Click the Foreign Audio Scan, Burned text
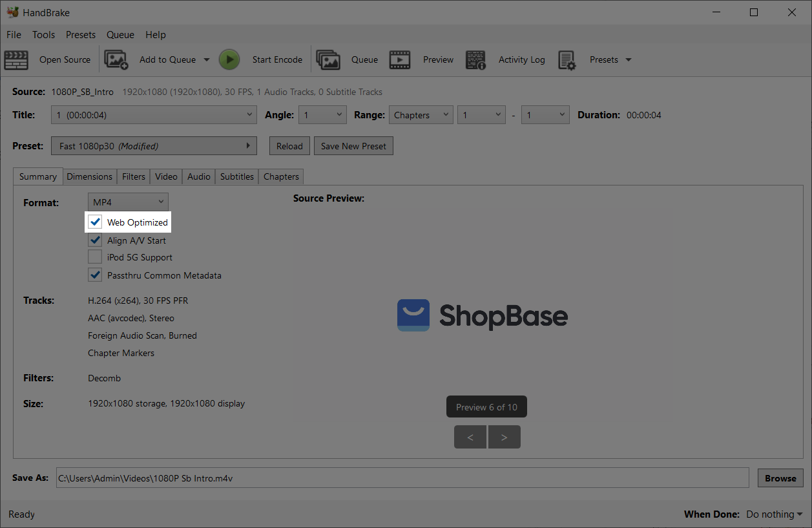The width and height of the screenshot is (812, 528). point(142,335)
